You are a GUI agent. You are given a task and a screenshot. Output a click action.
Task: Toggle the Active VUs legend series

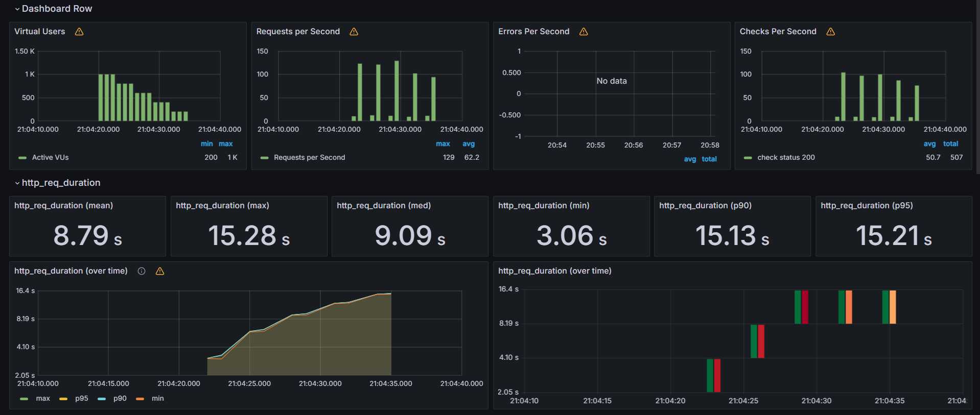click(50, 157)
